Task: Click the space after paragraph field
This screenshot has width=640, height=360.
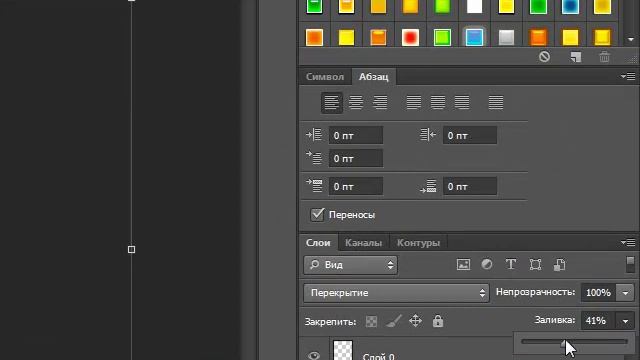Action: (x=470, y=186)
